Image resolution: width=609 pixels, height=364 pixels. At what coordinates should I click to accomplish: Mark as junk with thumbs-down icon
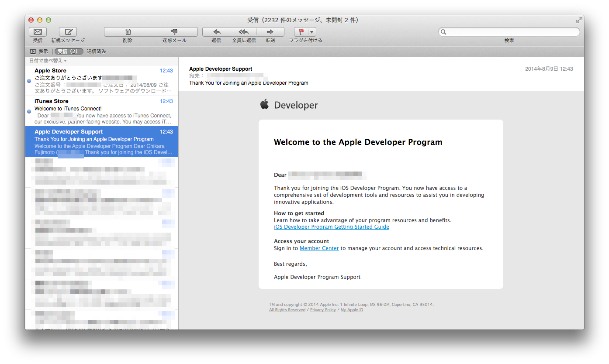[x=174, y=32]
